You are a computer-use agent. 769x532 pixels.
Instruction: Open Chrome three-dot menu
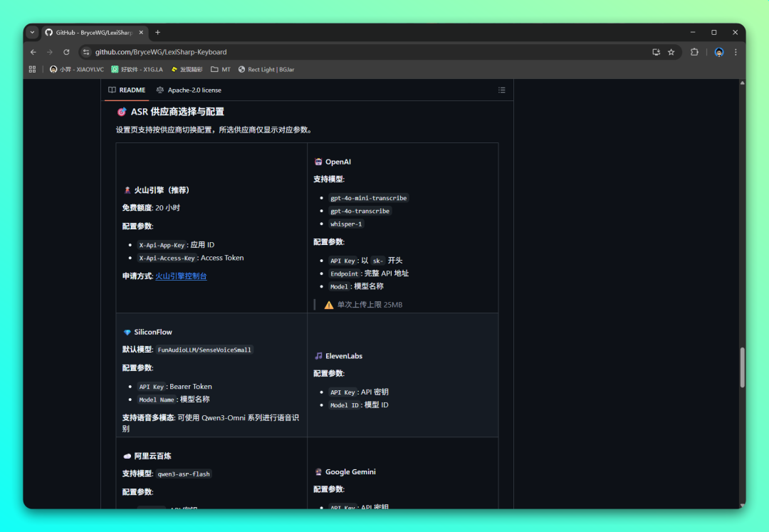(x=736, y=52)
